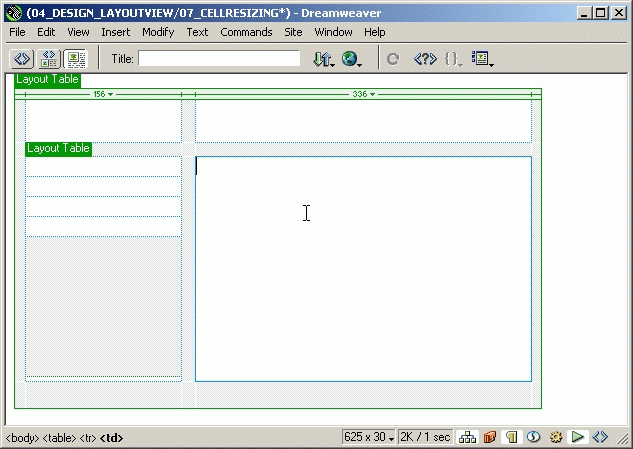Open the File menu
This screenshot has width=633, height=449.
click(x=17, y=32)
